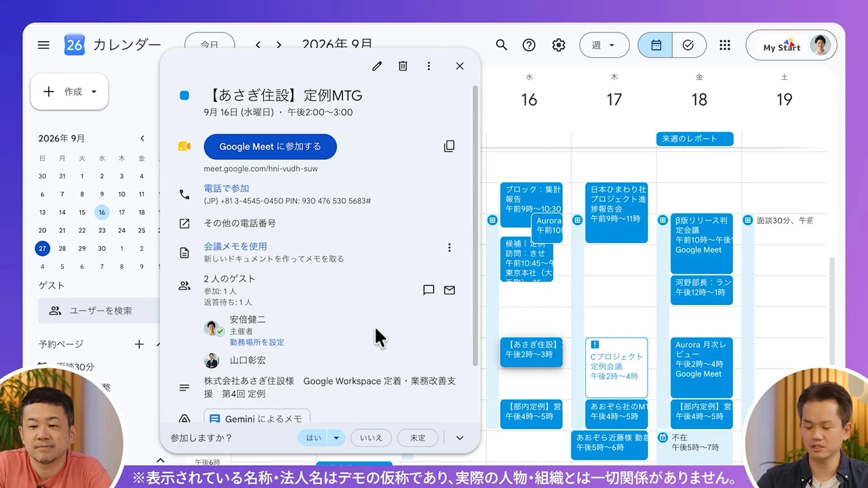Open その他の電話番号 entry
The image size is (868, 488).
(240, 223)
